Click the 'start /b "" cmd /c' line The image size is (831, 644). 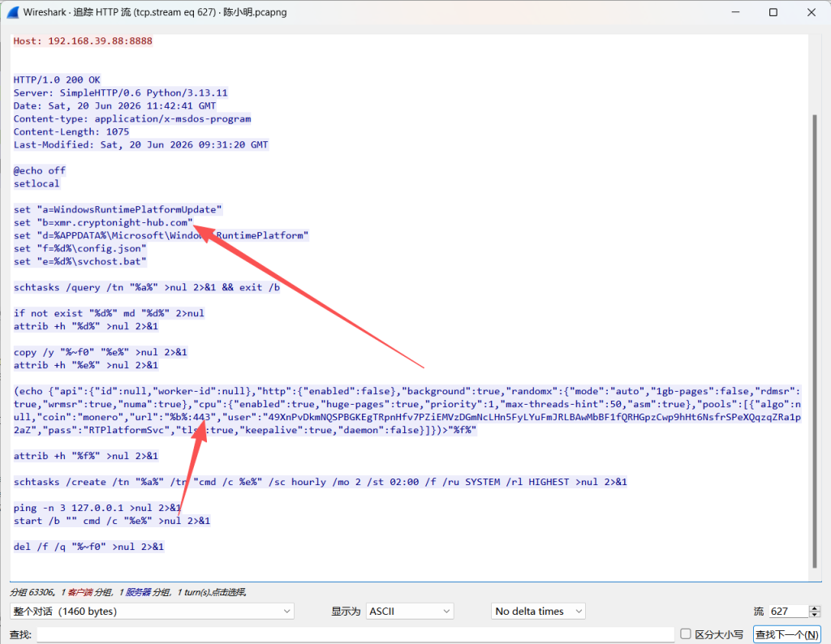pos(112,521)
